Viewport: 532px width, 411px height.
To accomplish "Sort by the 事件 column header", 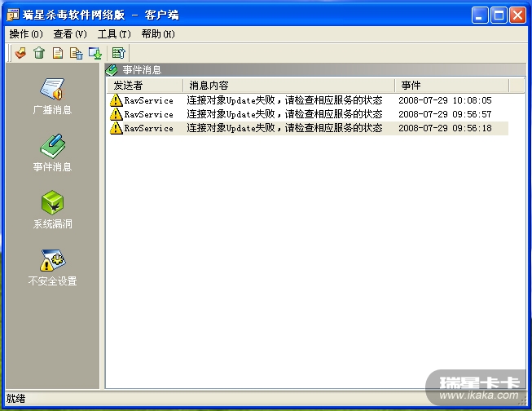I will [x=452, y=86].
